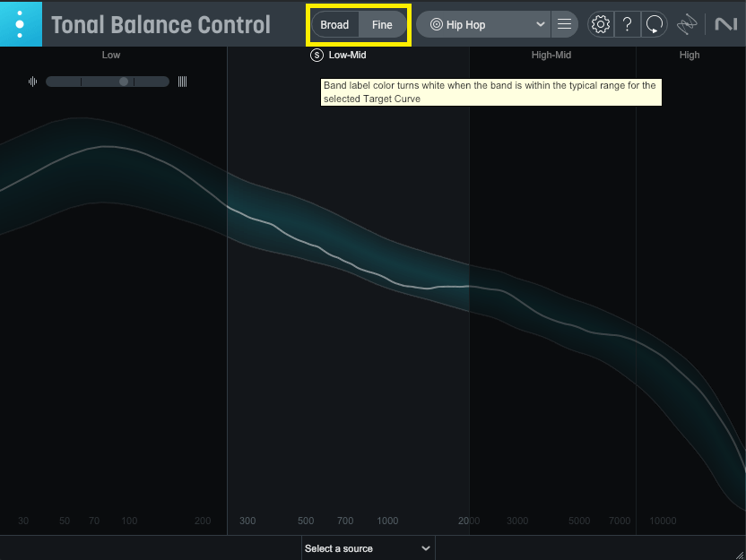
Task: Open the three-dot plugin menu
Action: point(21,24)
